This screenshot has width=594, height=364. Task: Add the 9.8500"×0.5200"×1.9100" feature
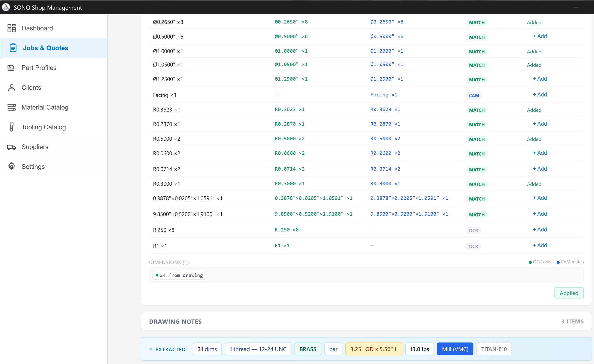click(540, 214)
